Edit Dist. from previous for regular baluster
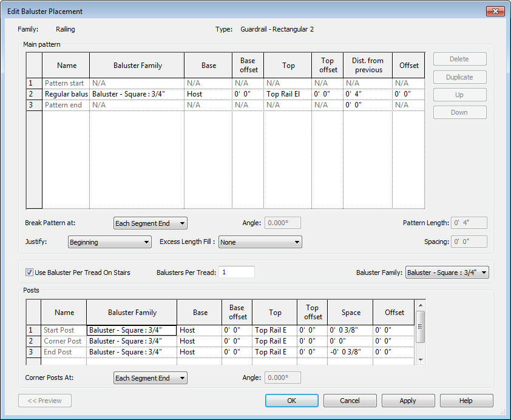This screenshot has height=420, width=511. (367, 94)
